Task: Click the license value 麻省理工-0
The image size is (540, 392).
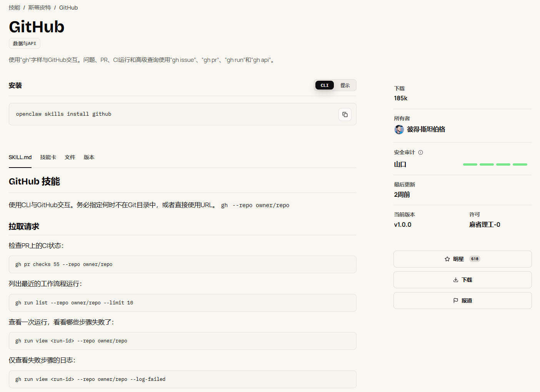Action: [x=485, y=224]
